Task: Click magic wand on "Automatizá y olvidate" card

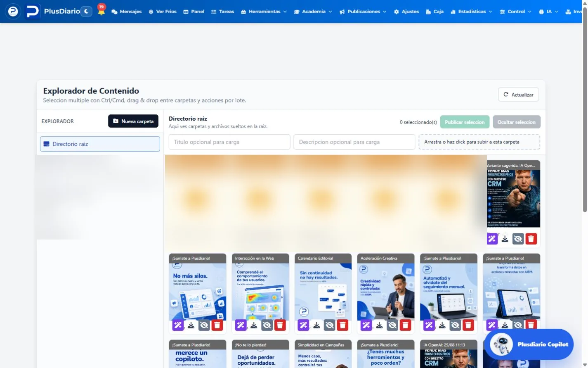Action: coord(429,325)
